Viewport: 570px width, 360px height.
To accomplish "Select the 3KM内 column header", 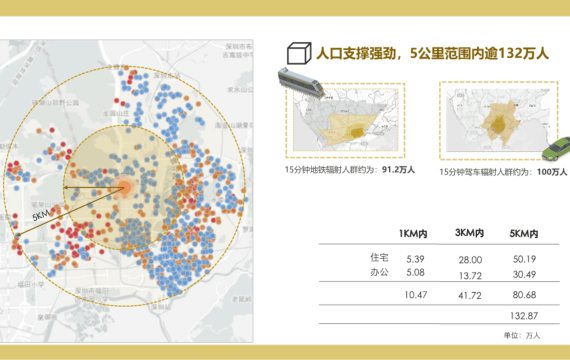I will [469, 233].
